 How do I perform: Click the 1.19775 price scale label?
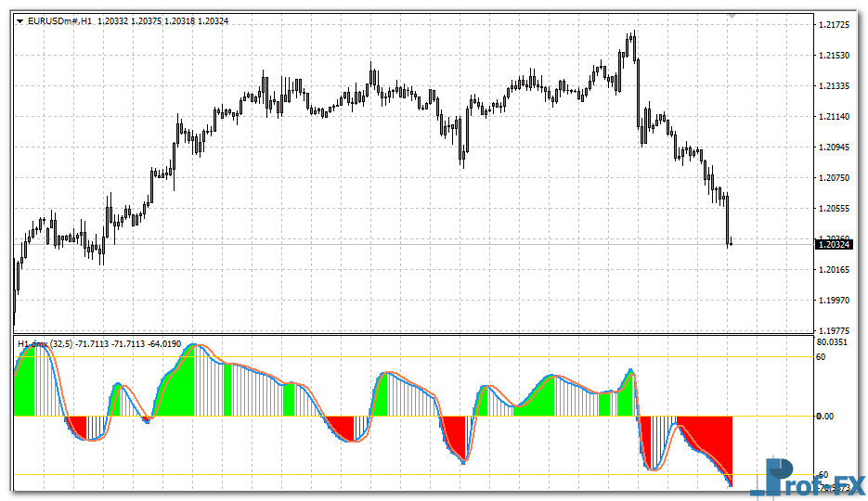point(834,329)
